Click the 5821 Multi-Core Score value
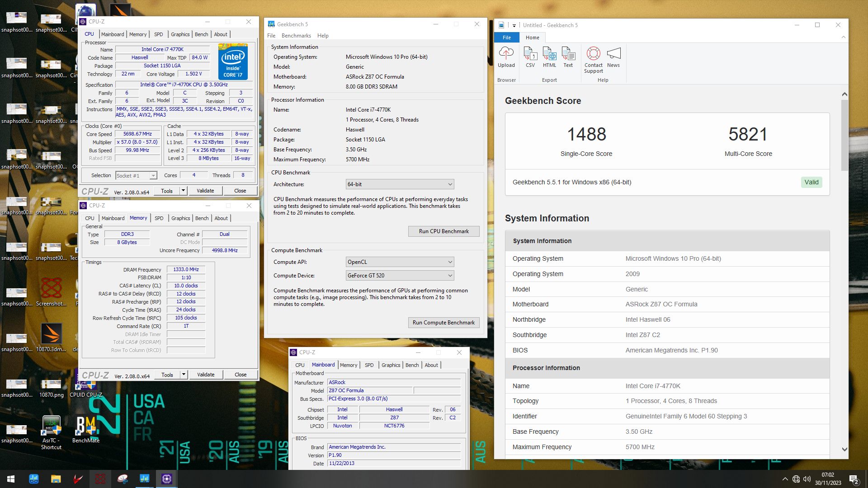 pyautogui.click(x=748, y=134)
